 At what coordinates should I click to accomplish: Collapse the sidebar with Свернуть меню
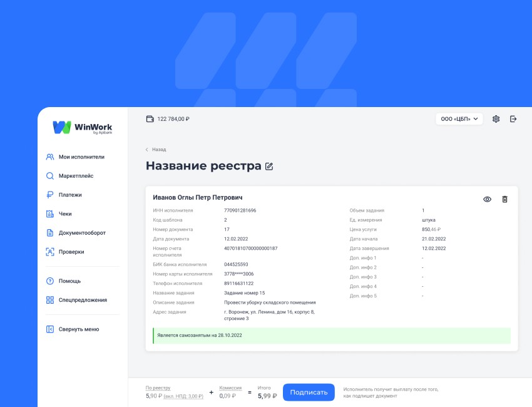(73, 329)
